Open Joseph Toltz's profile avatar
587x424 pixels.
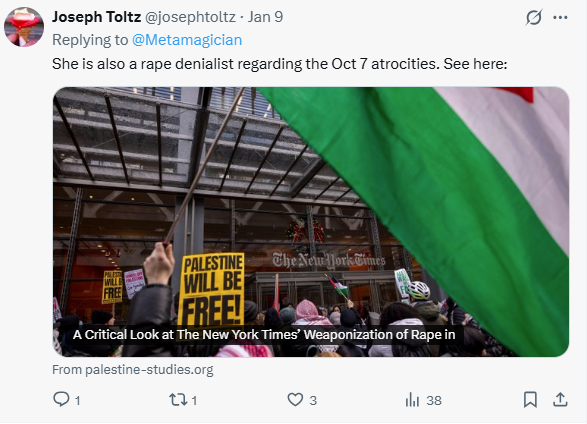coord(24,27)
